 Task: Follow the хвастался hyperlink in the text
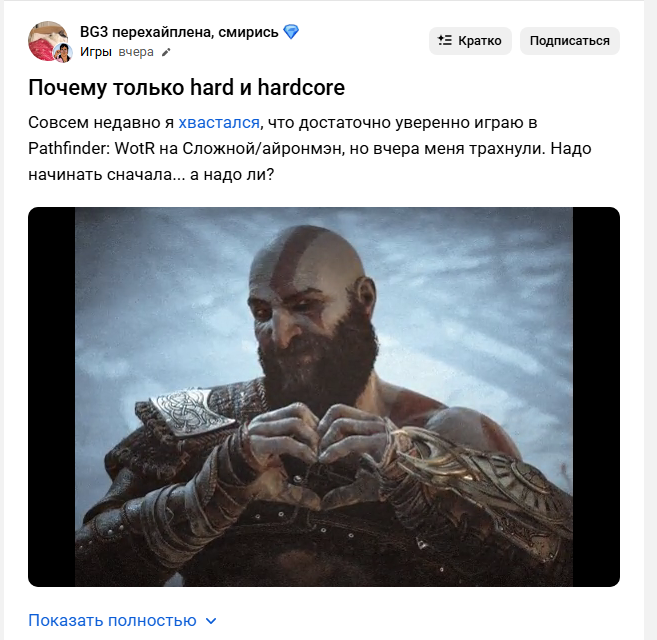[219, 122]
